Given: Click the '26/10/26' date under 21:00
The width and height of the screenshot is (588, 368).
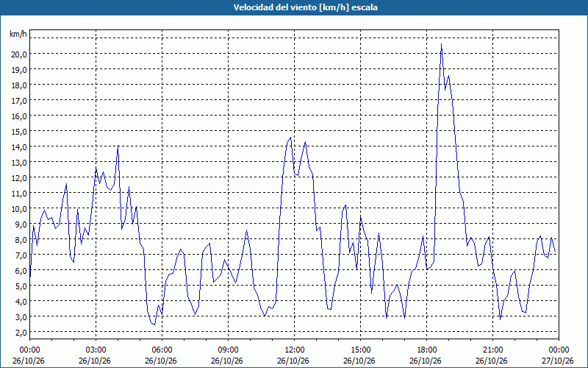Looking at the screenshot, I should click(x=492, y=361).
